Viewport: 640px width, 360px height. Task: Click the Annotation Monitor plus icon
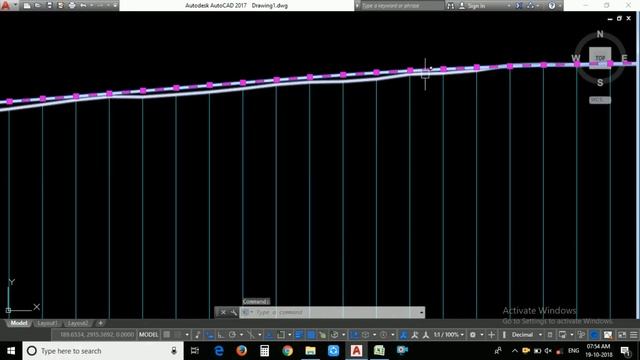[x=491, y=335]
